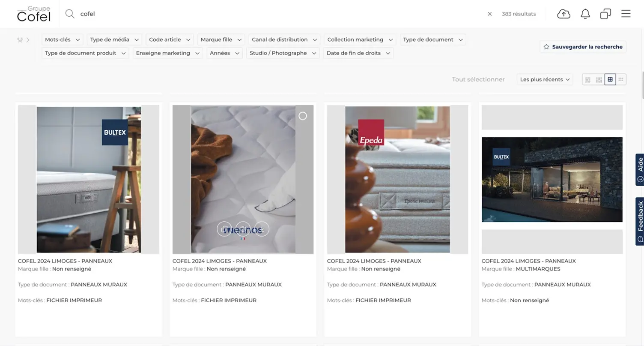Expand the Canal de distribution filter
Screen dimensions: 644x346
pos(284,39)
